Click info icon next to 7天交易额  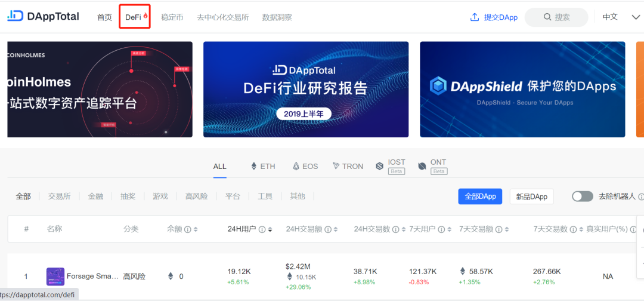tap(498, 229)
